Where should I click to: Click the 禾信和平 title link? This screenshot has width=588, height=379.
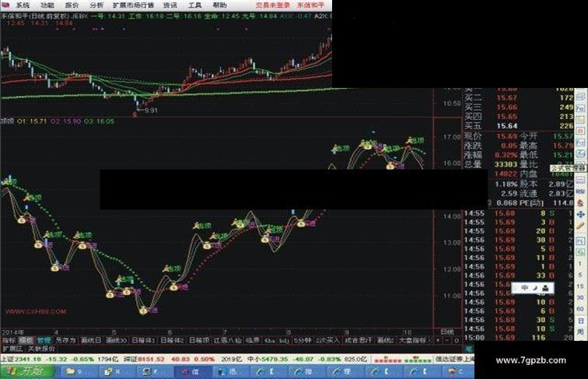pyautogui.click(x=310, y=5)
